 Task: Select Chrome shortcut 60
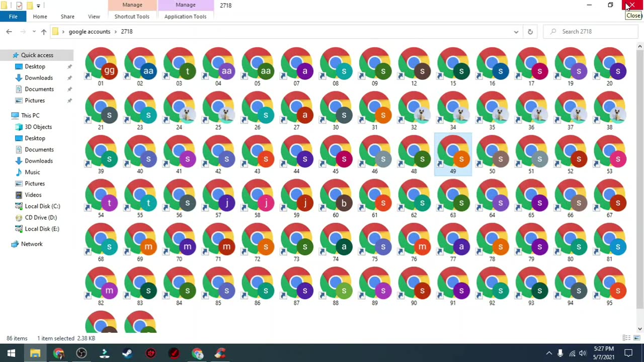[336, 198]
